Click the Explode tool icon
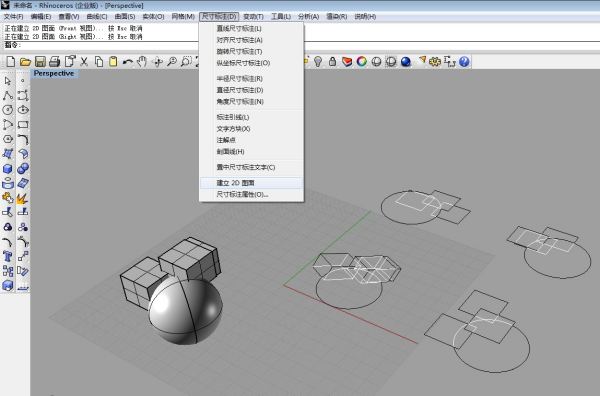The width and height of the screenshot is (600, 396). pyautogui.click(x=23, y=198)
